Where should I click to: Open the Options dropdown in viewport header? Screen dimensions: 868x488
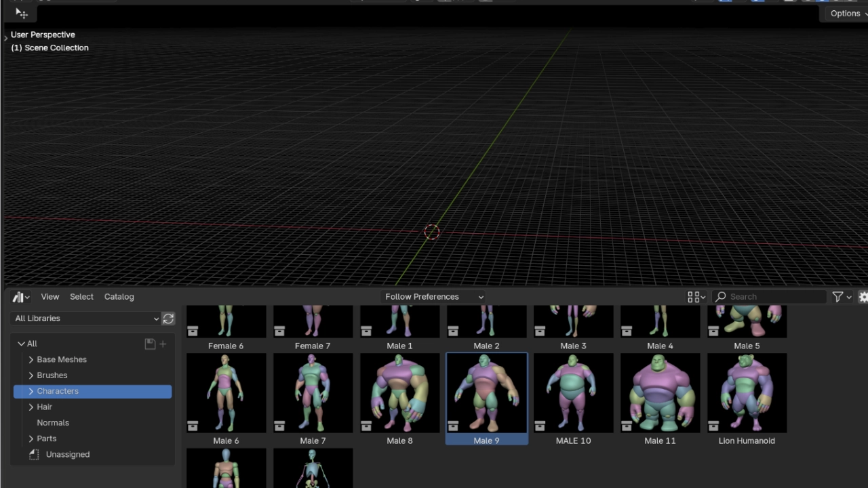click(848, 13)
